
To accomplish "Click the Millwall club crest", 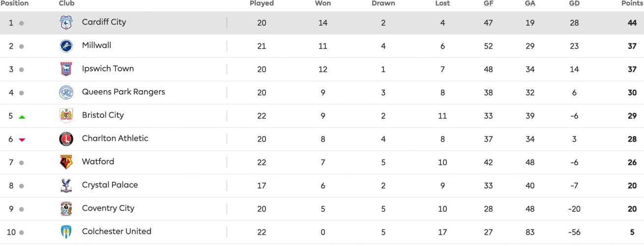I will pyautogui.click(x=66, y=46).
